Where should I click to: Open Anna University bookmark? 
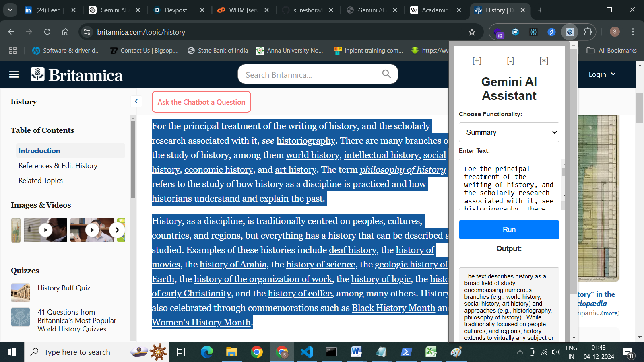(290, 50)
